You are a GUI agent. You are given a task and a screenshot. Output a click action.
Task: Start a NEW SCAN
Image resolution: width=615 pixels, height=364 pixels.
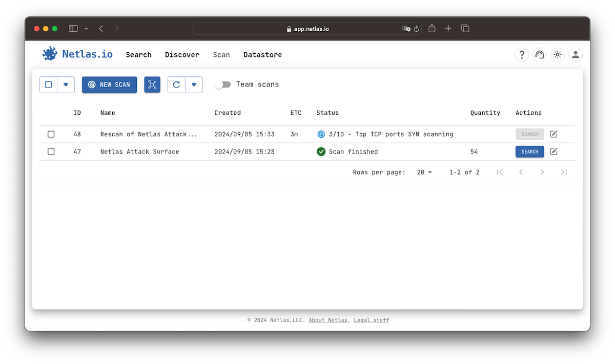tap(109, 84)
